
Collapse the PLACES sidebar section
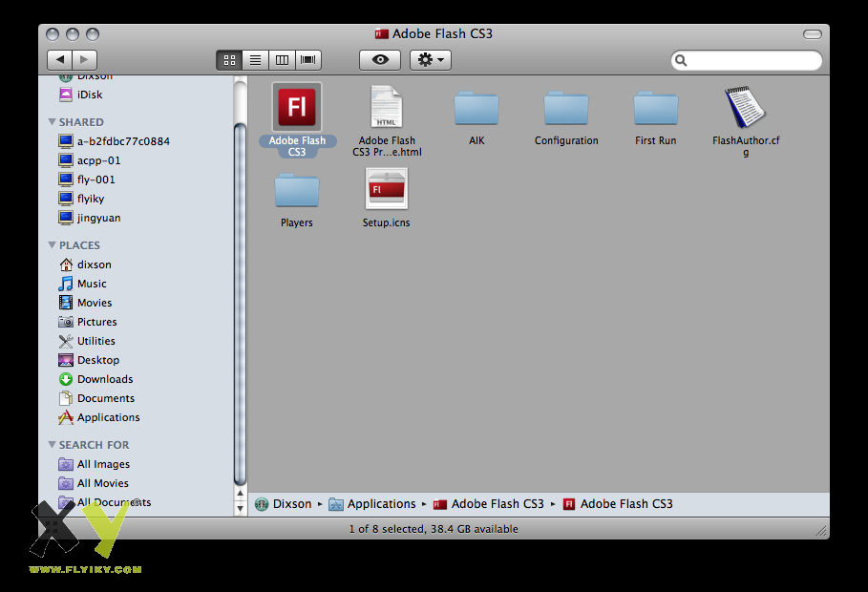tap(52, 244)
